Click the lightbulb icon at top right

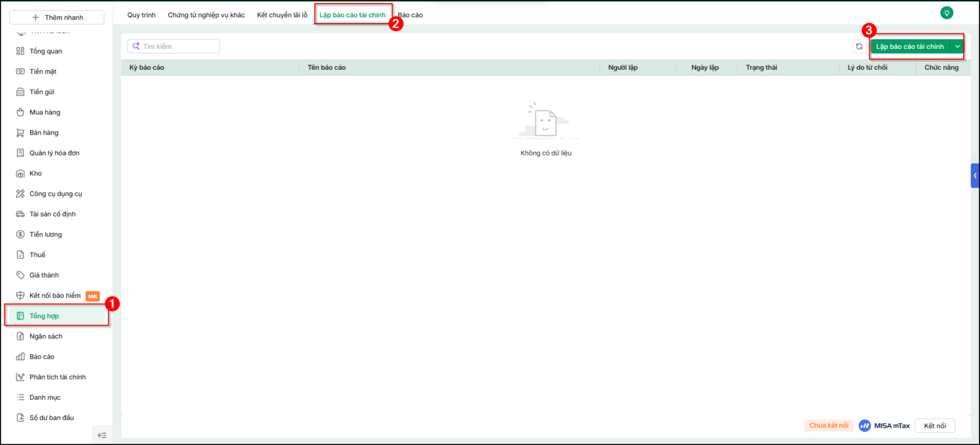click(947, 13)
